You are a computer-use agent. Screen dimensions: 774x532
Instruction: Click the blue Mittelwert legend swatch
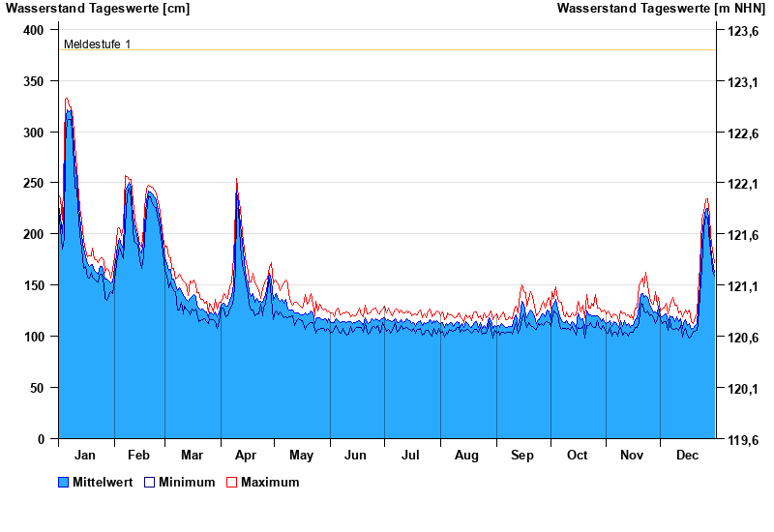click(x=64, y=483)
